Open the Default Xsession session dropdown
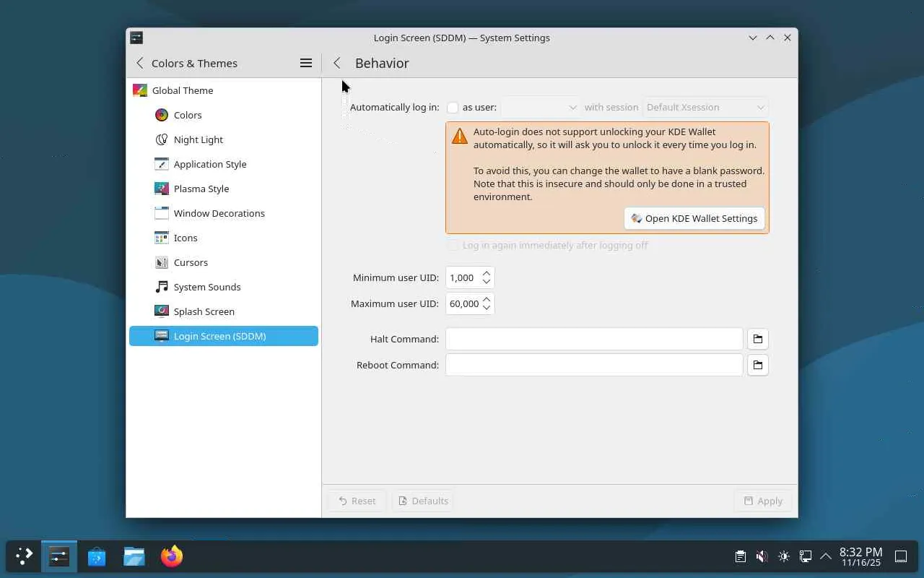This screenshot has width=924, height=578. [705, 107]
